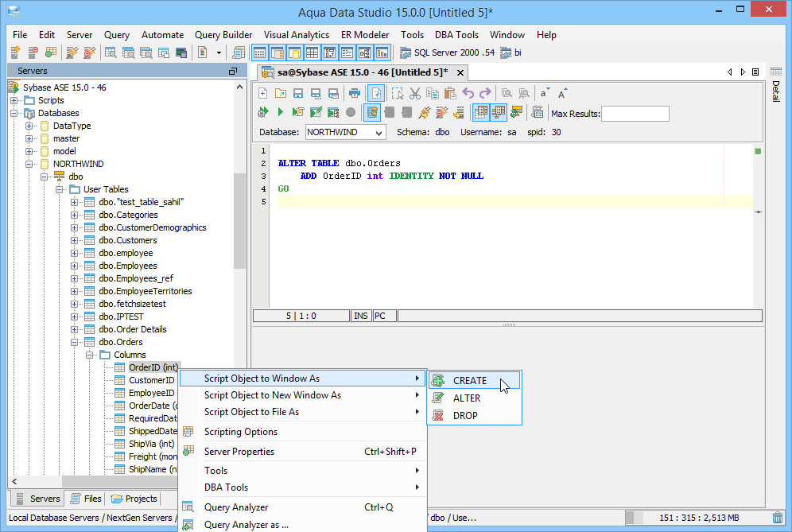Image resolution: width=792 pixels, height=532 pixels.
Task: Click the Execute with gear icon
Action: [262, 112]
